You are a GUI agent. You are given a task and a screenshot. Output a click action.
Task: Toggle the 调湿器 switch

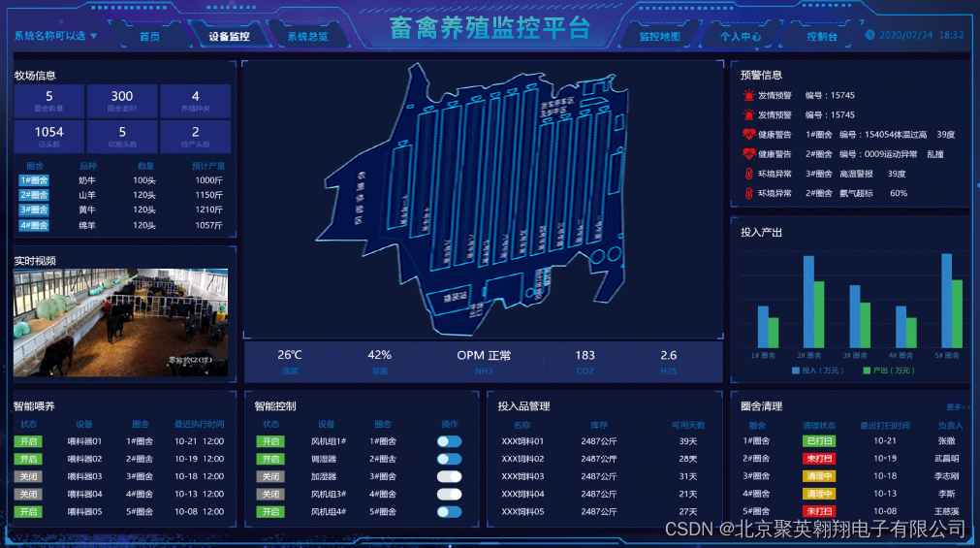tap(450, 459)
